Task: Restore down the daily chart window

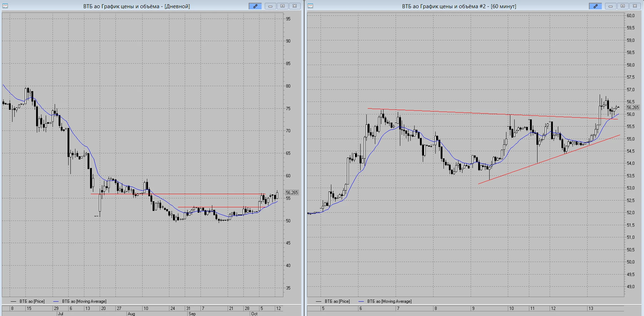Action: pyautogui.click(x=282, y=6)
